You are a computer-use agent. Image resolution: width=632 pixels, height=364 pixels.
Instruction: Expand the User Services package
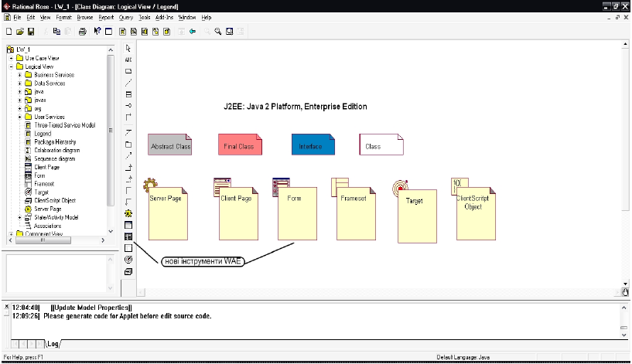coord(20,117)
